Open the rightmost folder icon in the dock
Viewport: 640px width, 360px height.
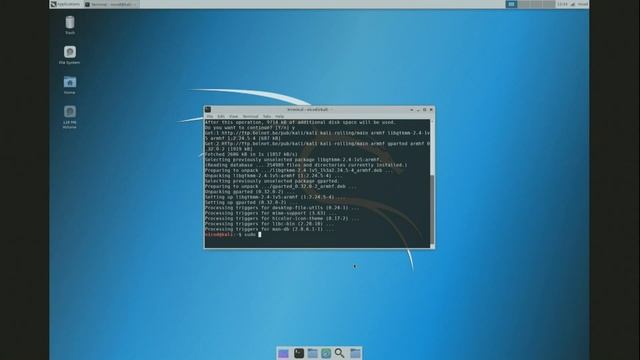click(x=355, y=353)
